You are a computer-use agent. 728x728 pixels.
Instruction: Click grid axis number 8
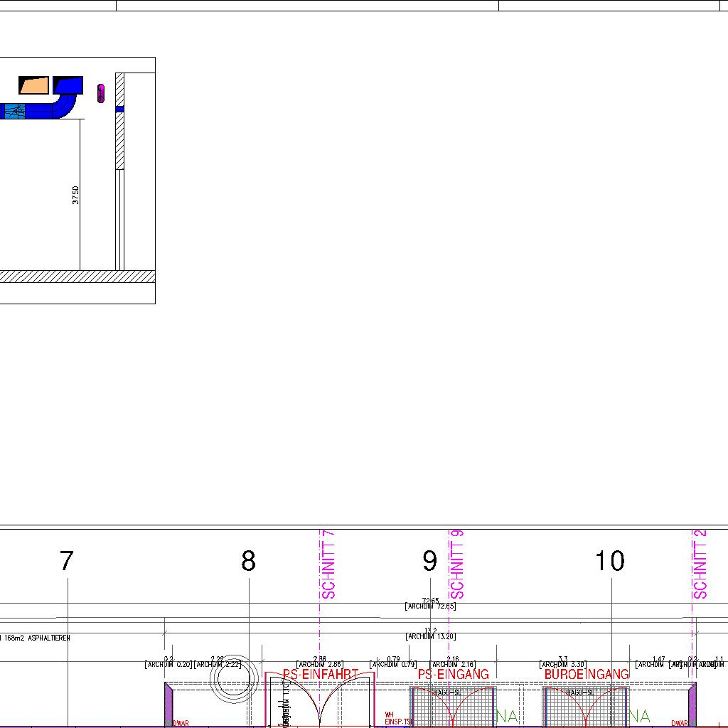pyautogui.click(x=248, y=562)
